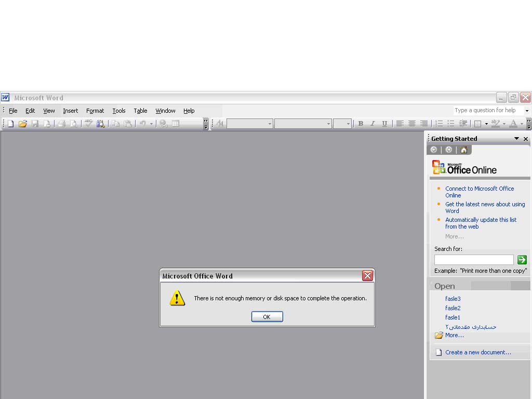Open the Research tool icon
Image resolution: width=532 pixels, height=399 pixels.
[100, 124]
